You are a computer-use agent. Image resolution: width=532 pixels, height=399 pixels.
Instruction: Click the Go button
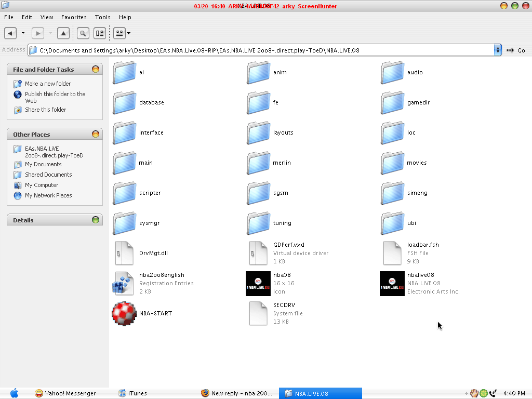click(x=516, y=50)
